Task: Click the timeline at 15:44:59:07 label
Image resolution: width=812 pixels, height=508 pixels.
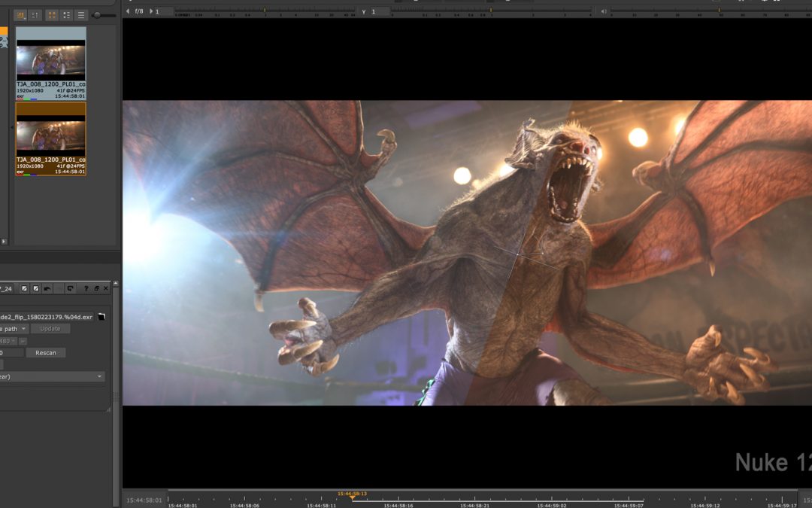Action: (629, 506)
